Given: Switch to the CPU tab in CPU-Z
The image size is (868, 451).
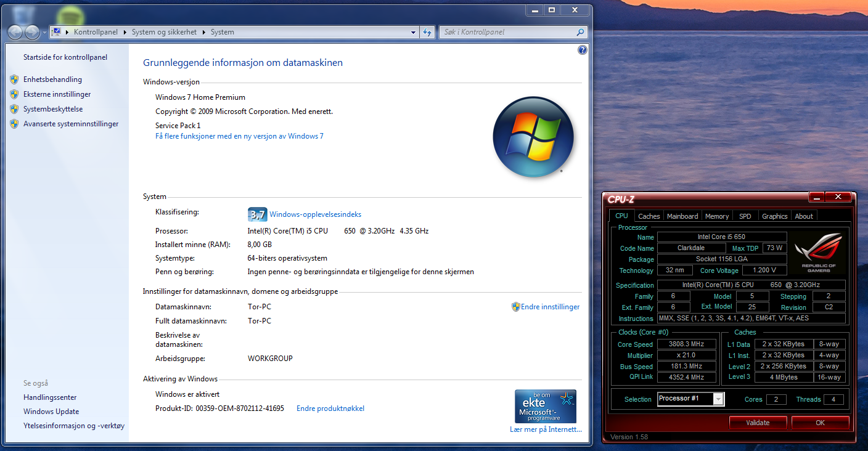Looking at the screenshot, I should tap(621, 216).
